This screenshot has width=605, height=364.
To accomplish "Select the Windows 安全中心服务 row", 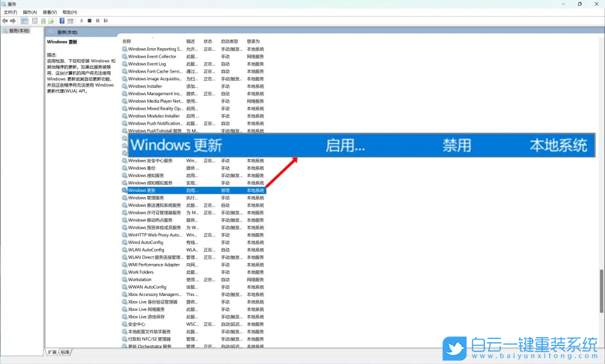I will 194,160.
